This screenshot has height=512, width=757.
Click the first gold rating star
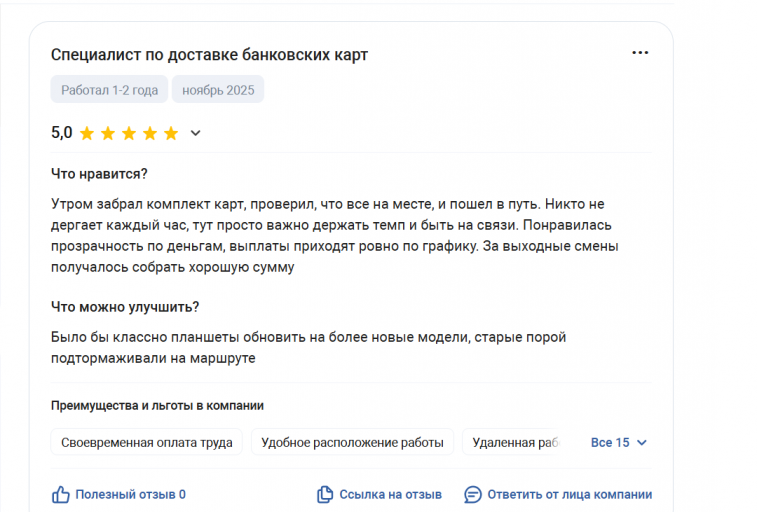[x=87, y=133]
